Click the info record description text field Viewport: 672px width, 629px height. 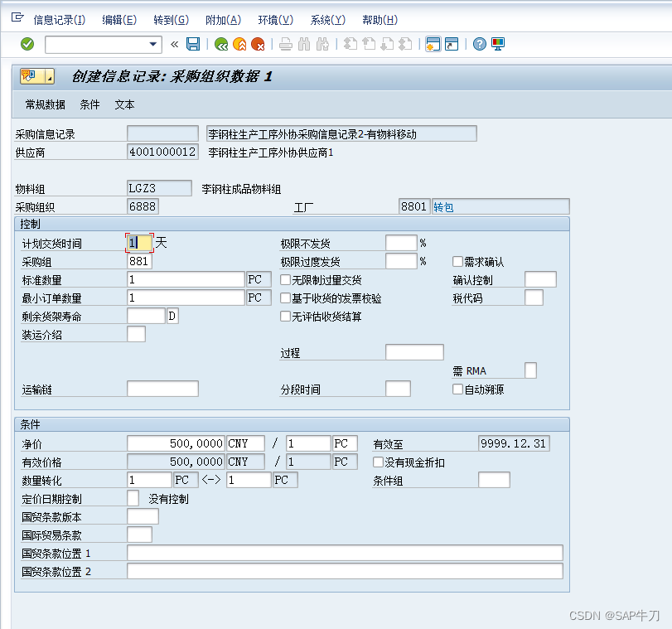pos(341,133)
